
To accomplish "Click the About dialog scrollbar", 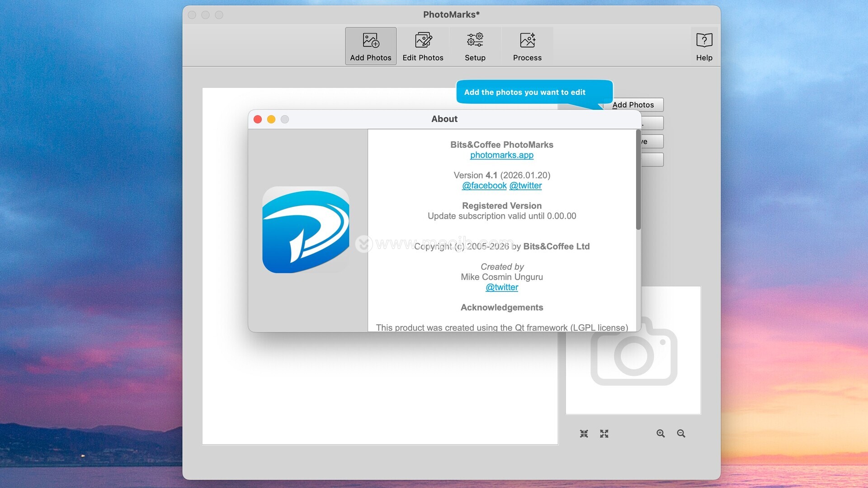I will click(638, 181).
